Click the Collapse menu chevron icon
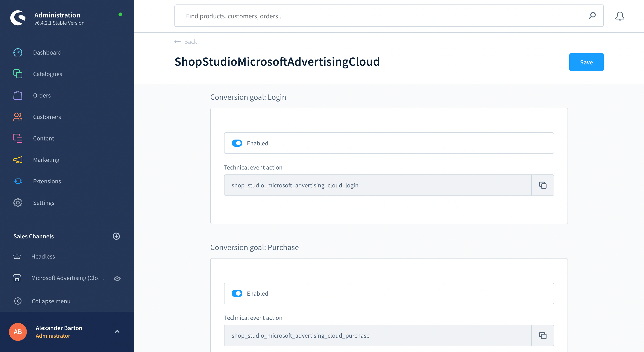644x352 pixels. tap(18, 301)
